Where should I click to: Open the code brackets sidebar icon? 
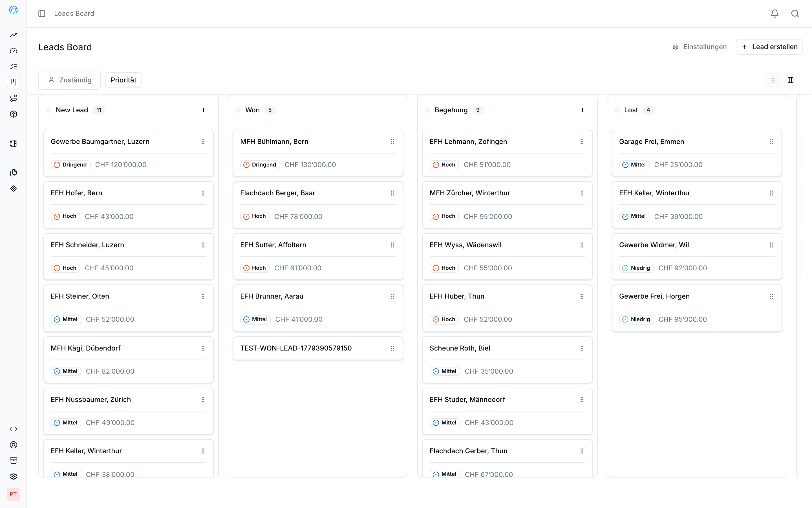14,429
